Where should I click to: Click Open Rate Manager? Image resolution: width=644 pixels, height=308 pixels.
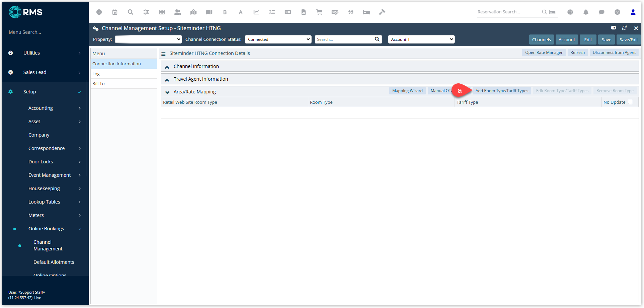pos(544,53)
